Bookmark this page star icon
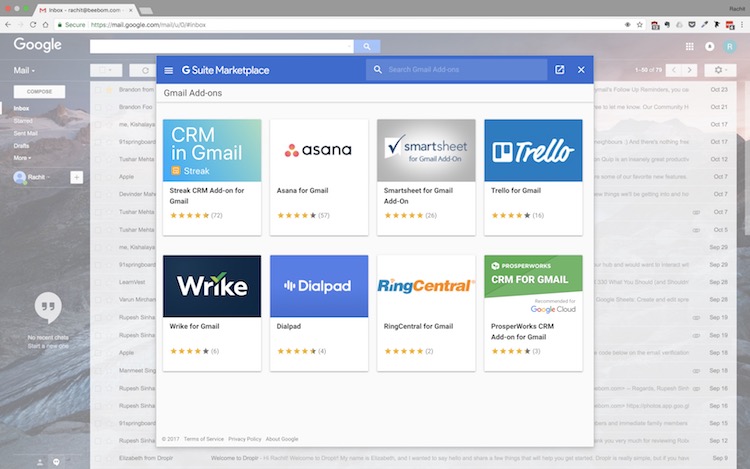The image size is (750, 469). point(640,24)
